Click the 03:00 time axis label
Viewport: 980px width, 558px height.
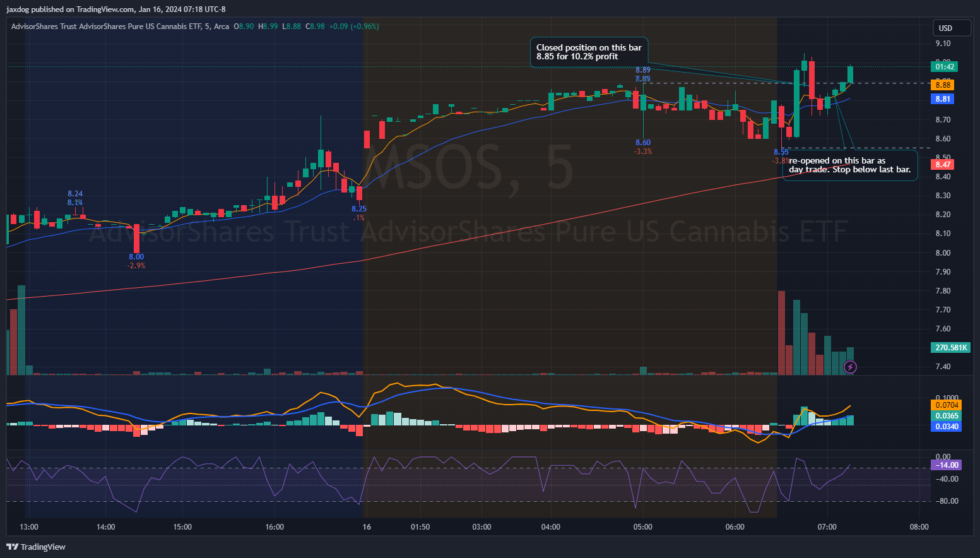tap(481, 527)
